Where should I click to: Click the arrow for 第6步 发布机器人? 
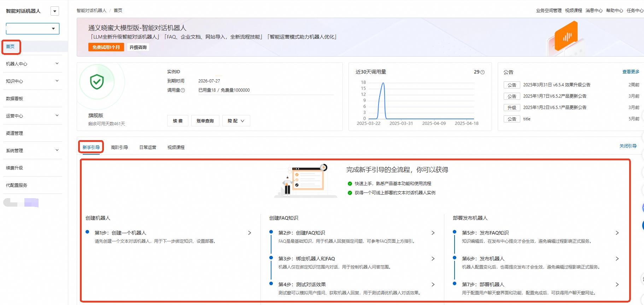click(617, 259)
